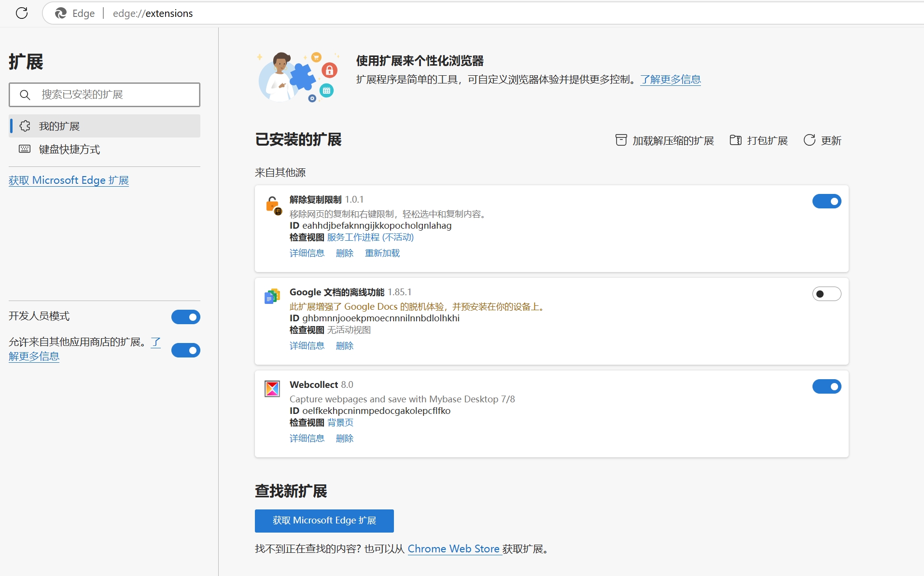The image size is (924, 576).
Task: Open 背景页 inspect link for Webcollect
Action: 340,423
